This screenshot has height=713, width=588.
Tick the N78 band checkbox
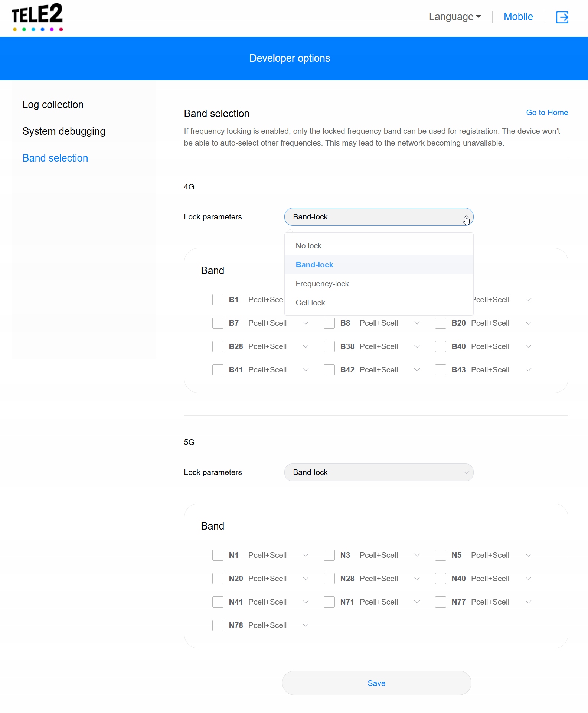[218, 625]
